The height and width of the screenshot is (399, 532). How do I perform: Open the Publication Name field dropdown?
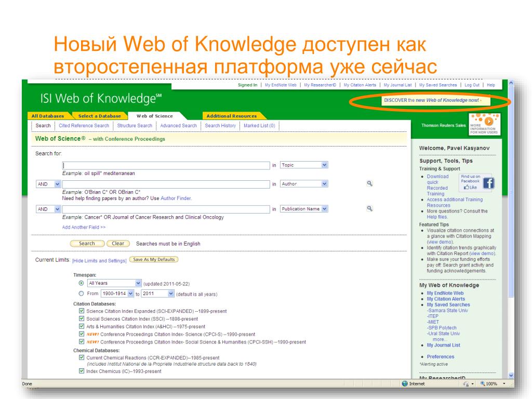tap(304, 209)
